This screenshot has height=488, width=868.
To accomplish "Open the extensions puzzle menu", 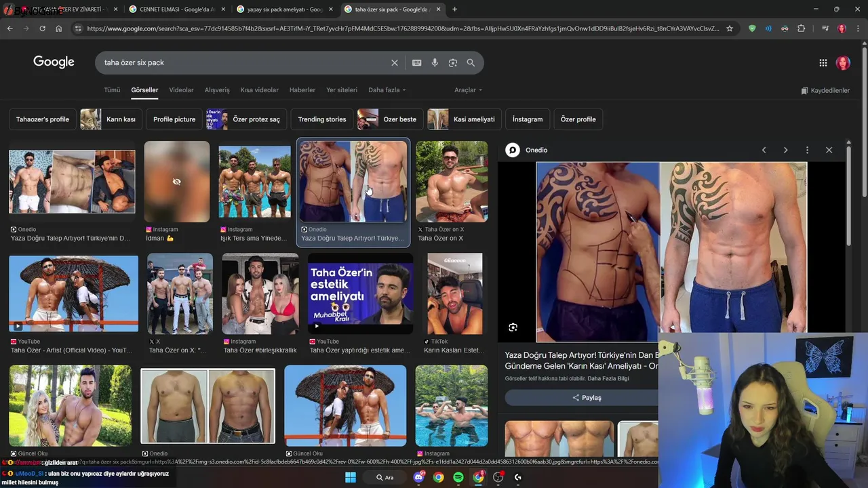I will coord(802,28).
